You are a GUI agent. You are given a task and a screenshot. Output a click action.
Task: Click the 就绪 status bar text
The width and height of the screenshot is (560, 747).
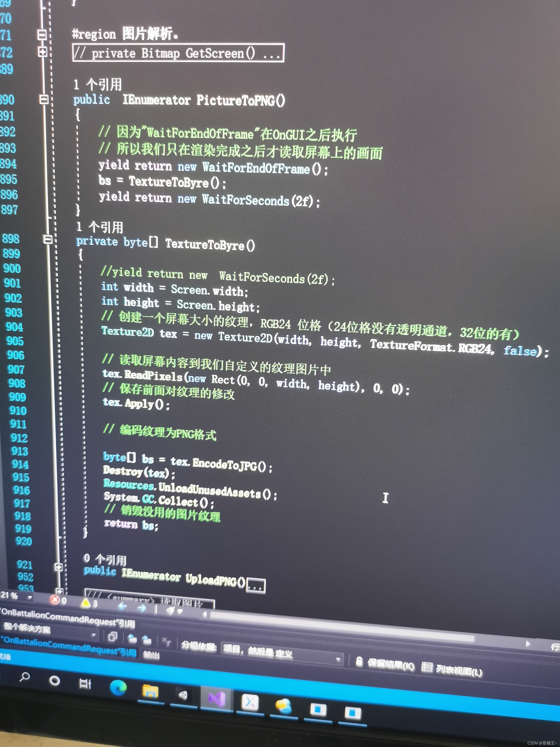[x=5, y=657]
